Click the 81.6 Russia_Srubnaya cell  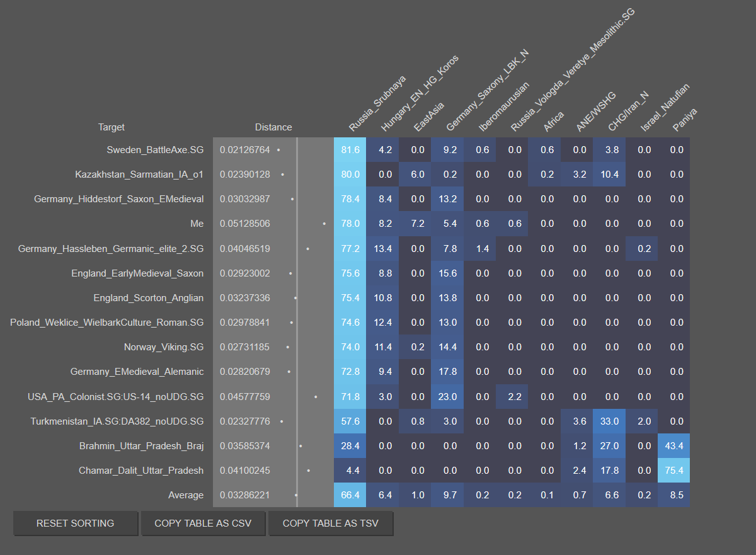pyautogui.click(x=350, y=150)
